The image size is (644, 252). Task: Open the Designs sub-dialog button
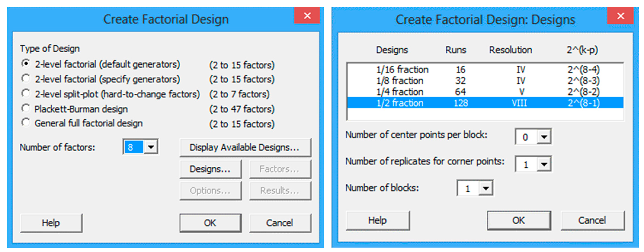(210, 169)
